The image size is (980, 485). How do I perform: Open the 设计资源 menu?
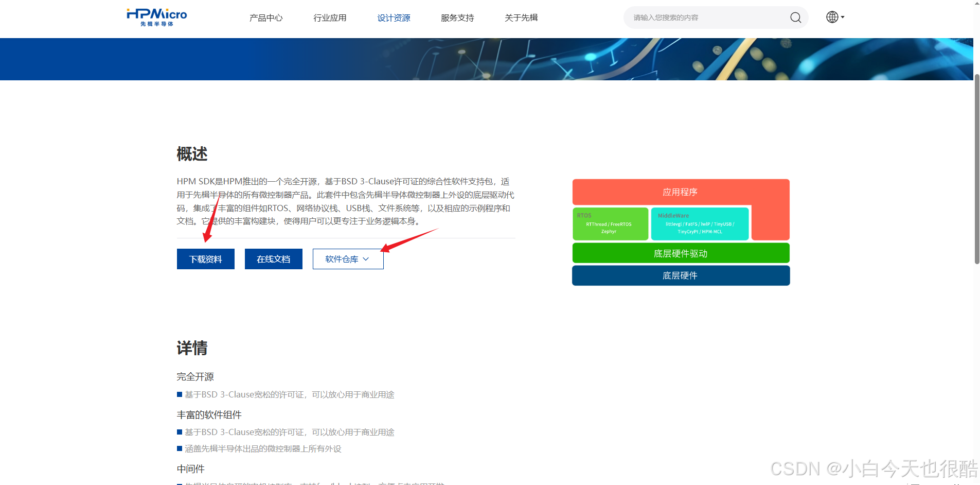pyautogui.click(x=394, y=18)
